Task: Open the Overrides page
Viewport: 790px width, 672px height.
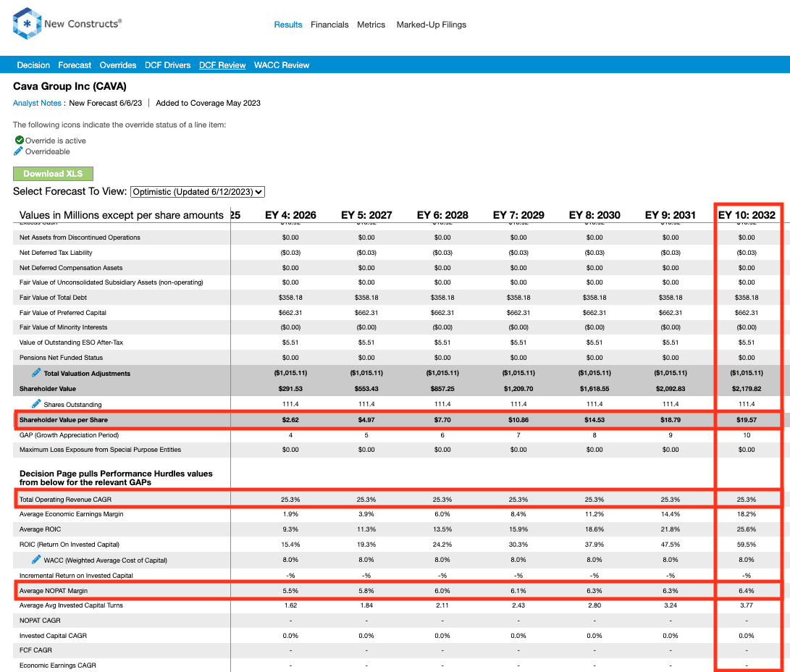Action: [x=118, y=65]
